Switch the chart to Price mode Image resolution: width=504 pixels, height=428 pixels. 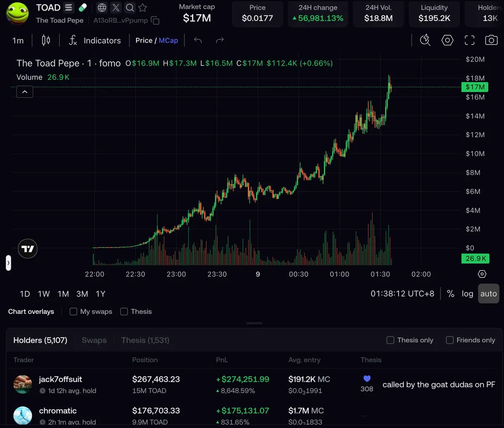pyautogui.click(x=144, y=40)
